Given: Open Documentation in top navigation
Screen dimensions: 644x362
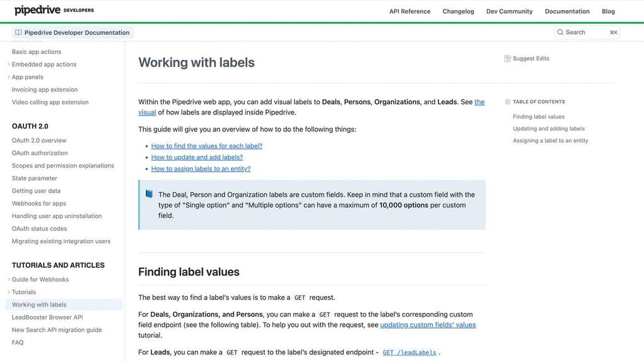Looking at the screenshot, I should pyautogui.click(x=567, y=11).
